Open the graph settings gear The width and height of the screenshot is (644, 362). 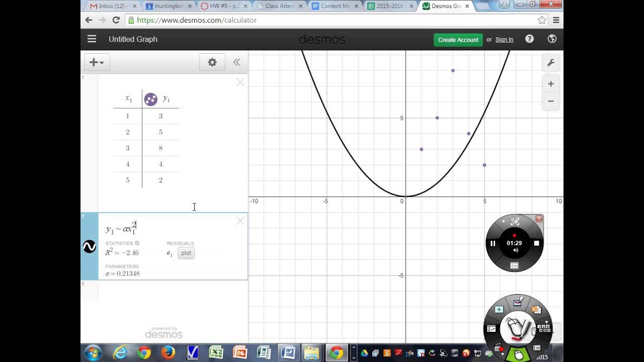tap(212, 62)
